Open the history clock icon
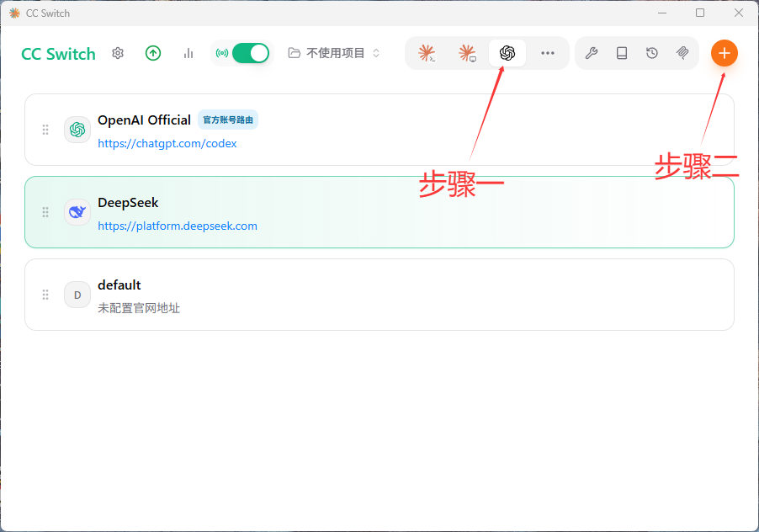Viewport: 759px width, 532px height. click(x=652, y=53)
